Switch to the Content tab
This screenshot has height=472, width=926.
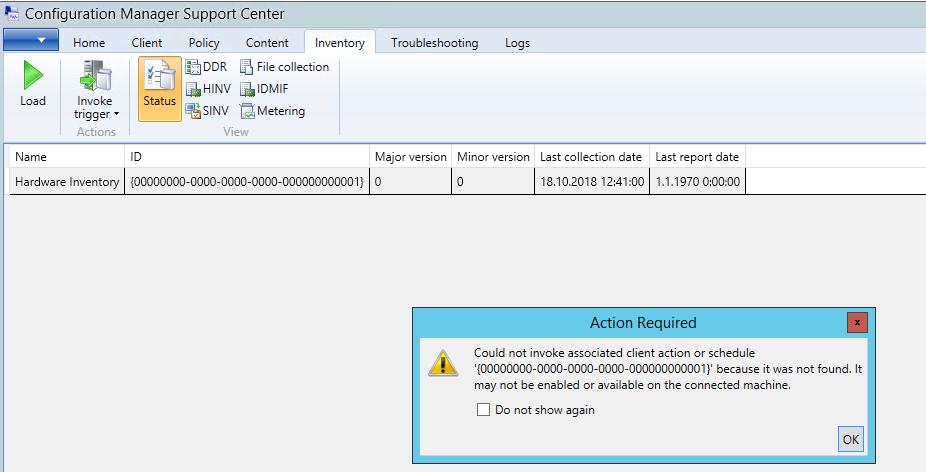267,43
